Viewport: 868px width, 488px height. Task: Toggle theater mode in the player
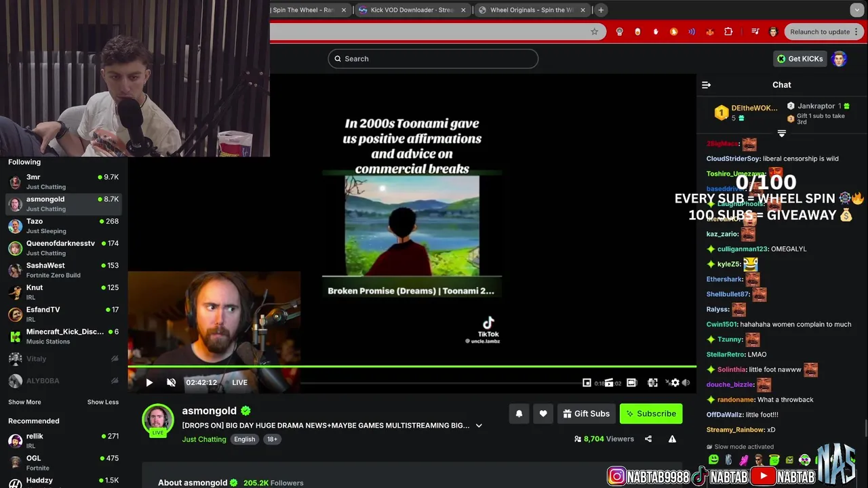pos(631,383)
